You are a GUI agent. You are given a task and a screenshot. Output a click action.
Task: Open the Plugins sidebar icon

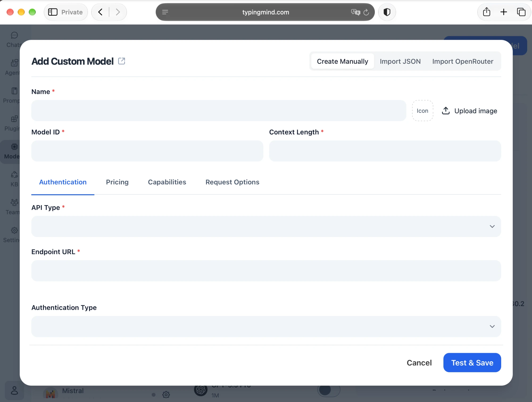pos(14,119)
